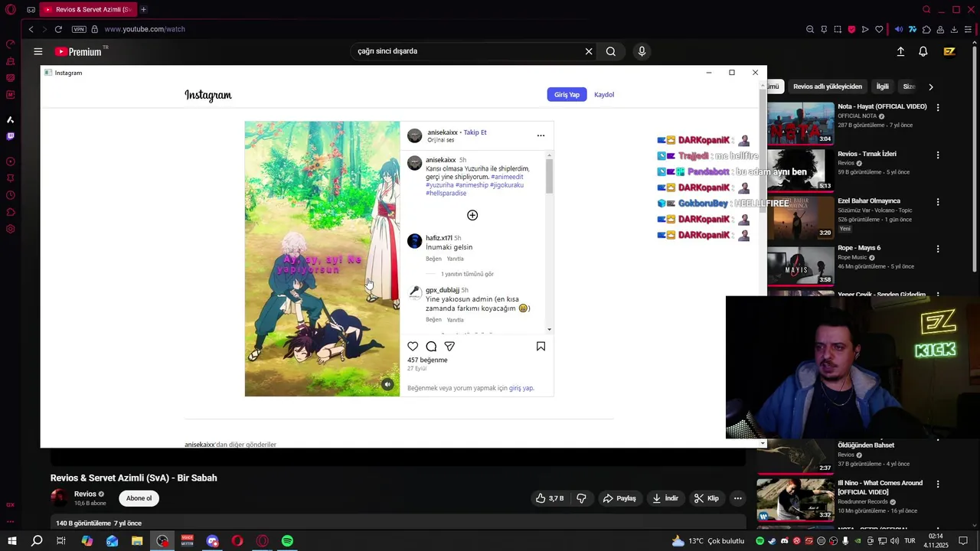980x551 pixels.
Task: Open more actions ellipsis beside Klip
Action: pos(738,498)
